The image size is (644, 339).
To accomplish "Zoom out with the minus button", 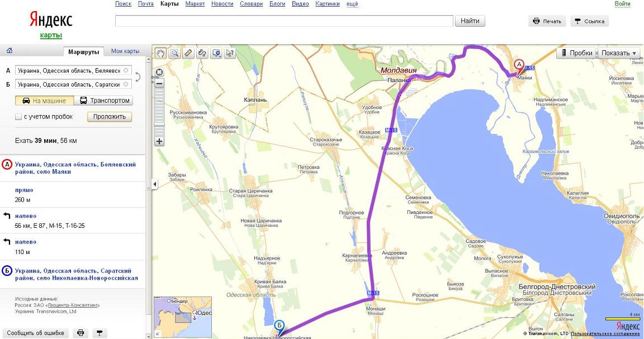I will pos(159,84).
